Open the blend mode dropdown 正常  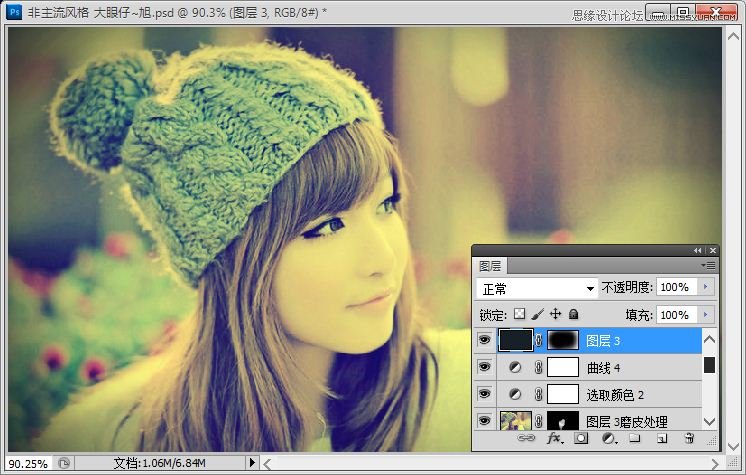tap(537, 288)
